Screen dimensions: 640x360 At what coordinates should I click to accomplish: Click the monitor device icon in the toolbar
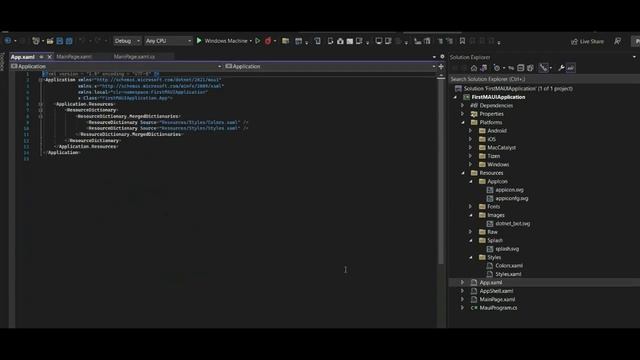click(379, 41)
